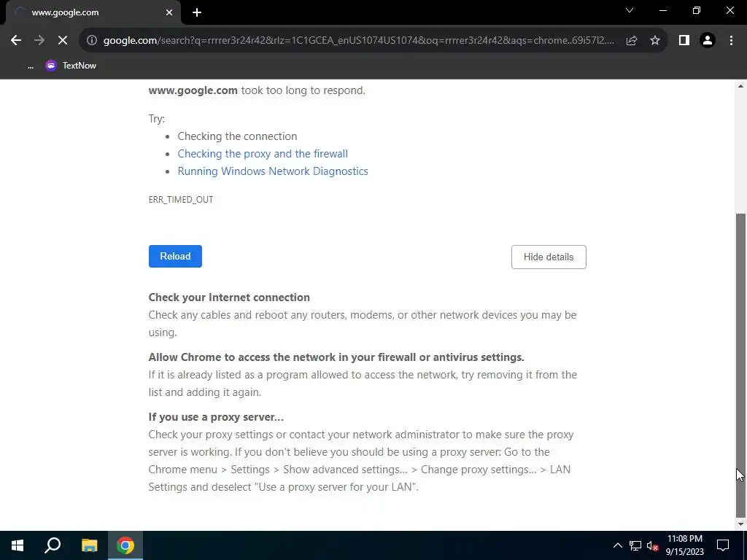Click 'Allow Chrome to access the network' heading
Image resolution: width=747 pixels, height=560 pixels.
tap(336, 357)
